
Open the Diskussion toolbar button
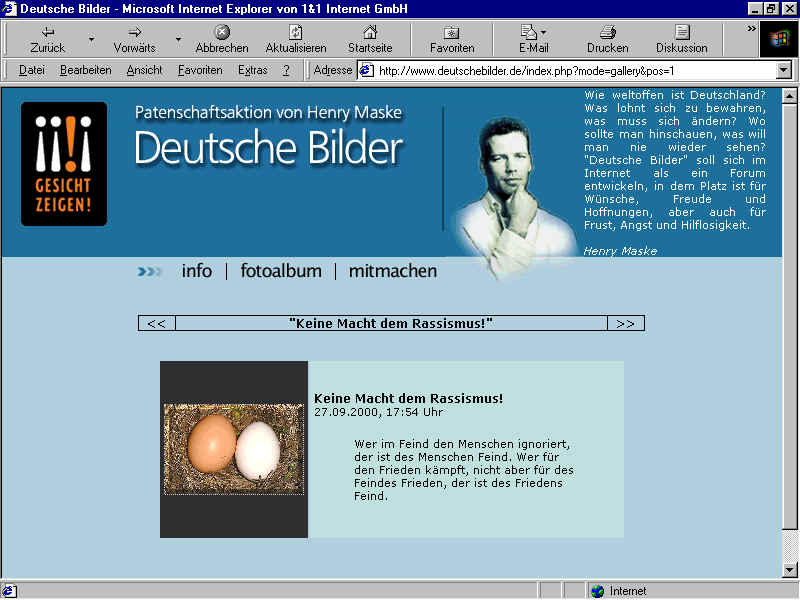[682, 40]
